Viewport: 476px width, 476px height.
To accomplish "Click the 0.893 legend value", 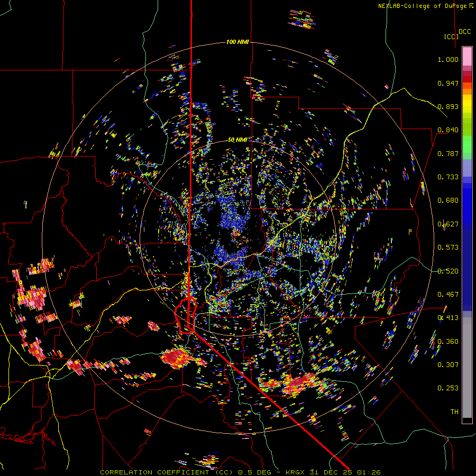I will [x=448, y=106].
